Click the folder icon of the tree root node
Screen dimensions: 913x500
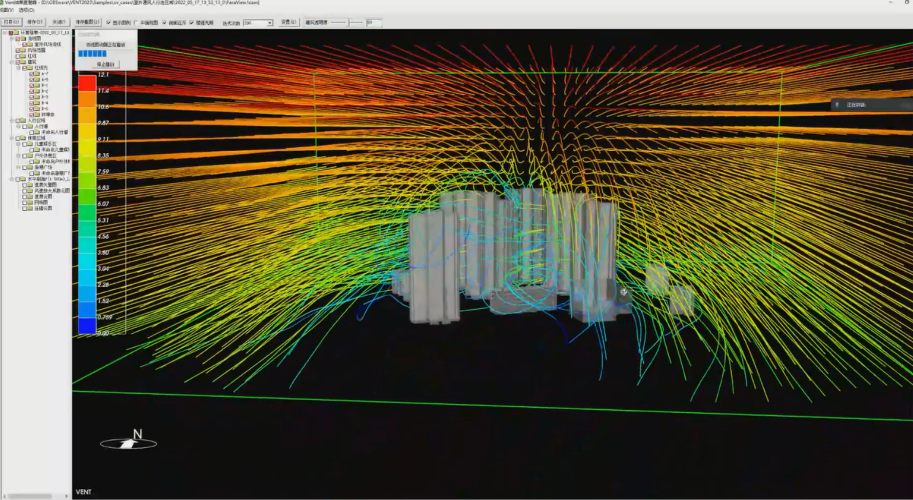click(x=15, y=32)
